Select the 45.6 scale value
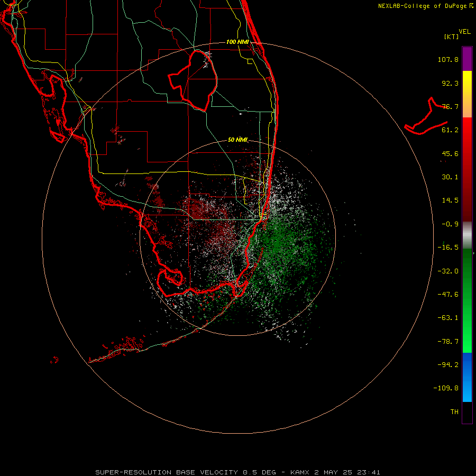The image size is (476, 476). (x=450, y=153)
